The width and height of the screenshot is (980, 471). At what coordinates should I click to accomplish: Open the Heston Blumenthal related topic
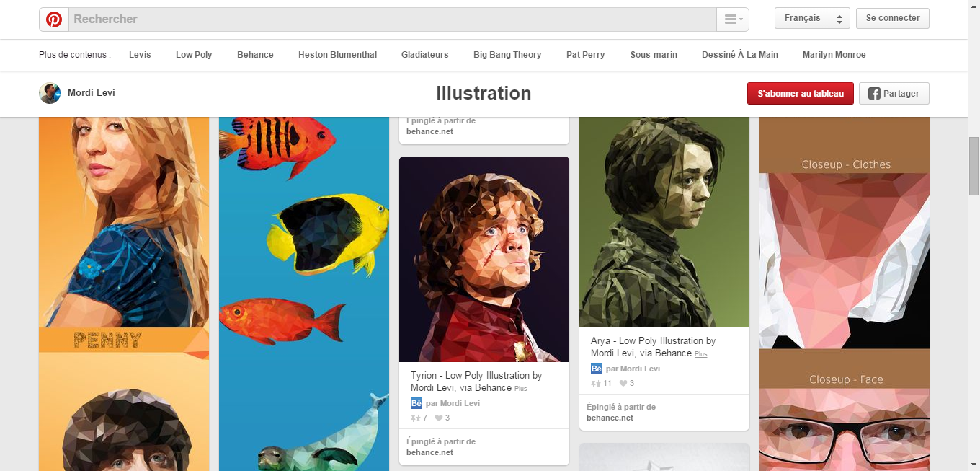pyautogui.click(x=337, y=55)
